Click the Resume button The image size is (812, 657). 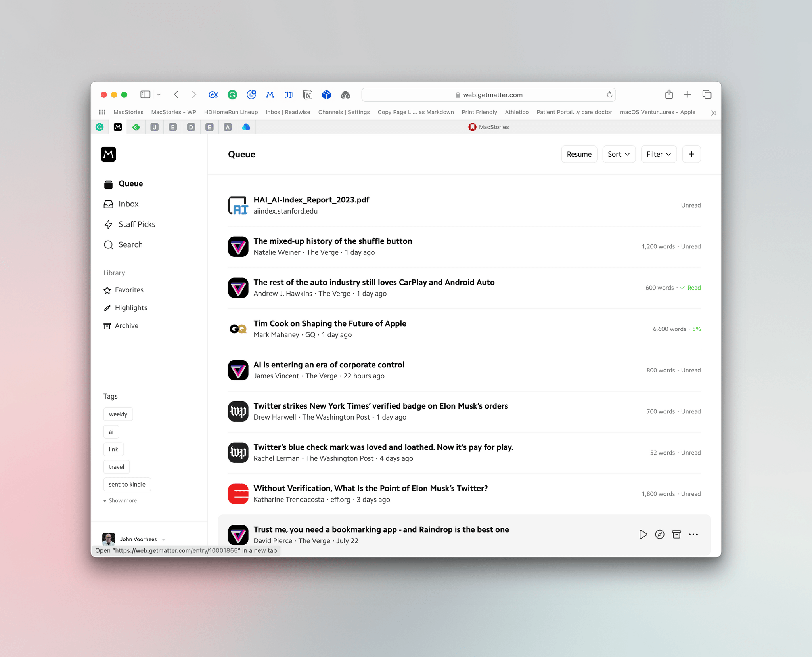pyautogui.click(x=578, y=154)
